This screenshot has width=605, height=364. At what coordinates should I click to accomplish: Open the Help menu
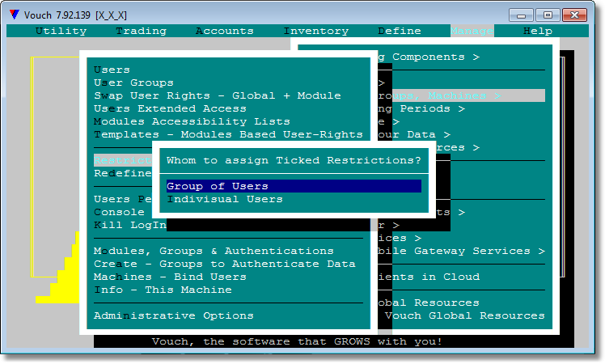click(538, 31)
